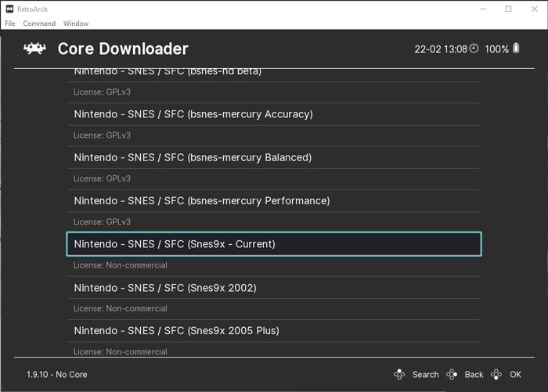Click the Core Downloader heading
Image resolution: width=548 pixels, height=392 pixels.
coord(123,49)
